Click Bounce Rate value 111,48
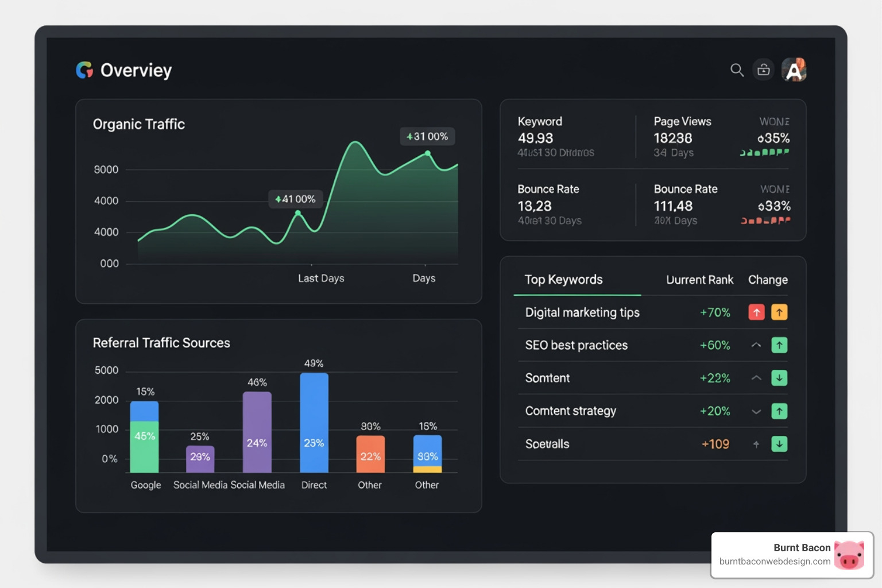This screenshot has width=882, height=588. point(673,206)
